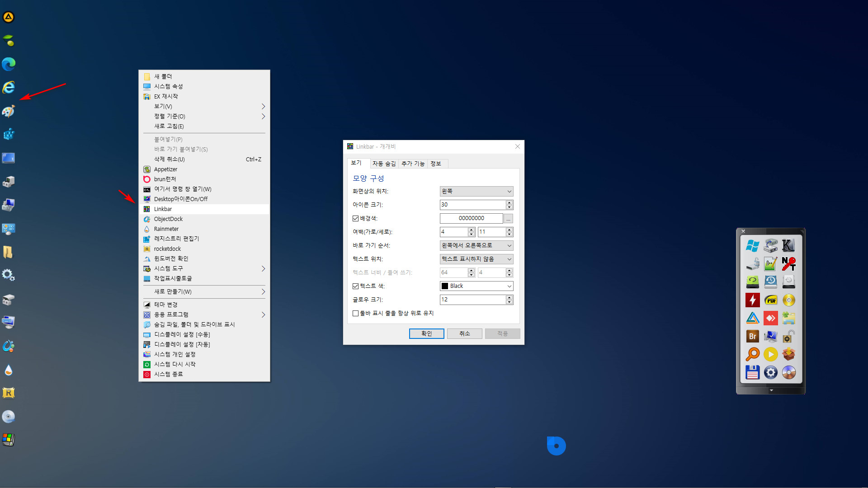Select 시스템 다시 시작 in context menu

[x=204, y=364]
